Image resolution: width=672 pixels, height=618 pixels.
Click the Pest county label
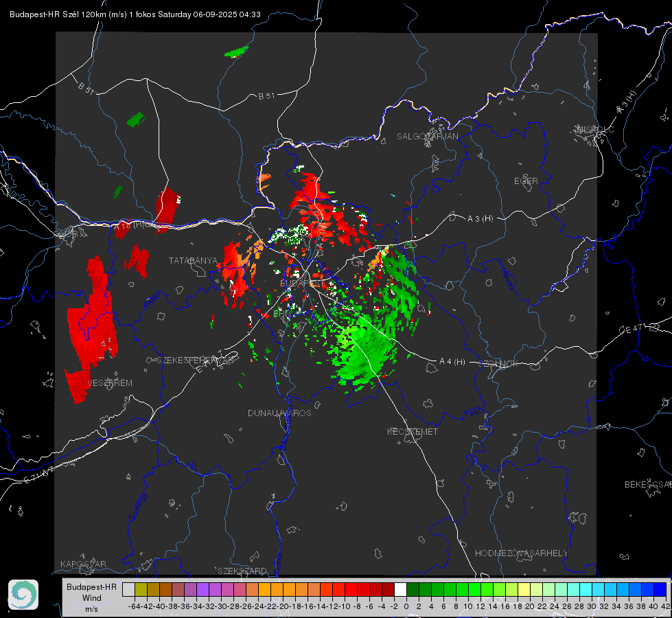473,413
